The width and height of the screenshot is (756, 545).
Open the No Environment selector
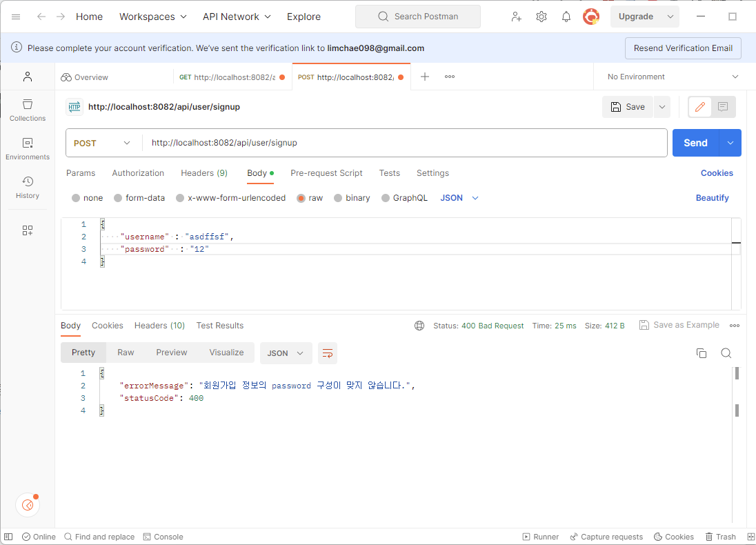[x=673, y=77]
